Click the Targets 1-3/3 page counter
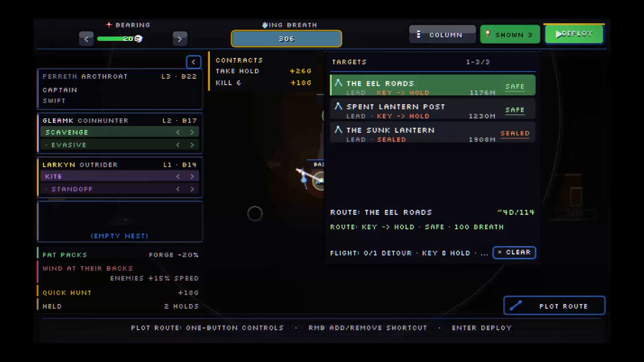The height and width of the screenshot is (362, 644). (x=478, y=62)
